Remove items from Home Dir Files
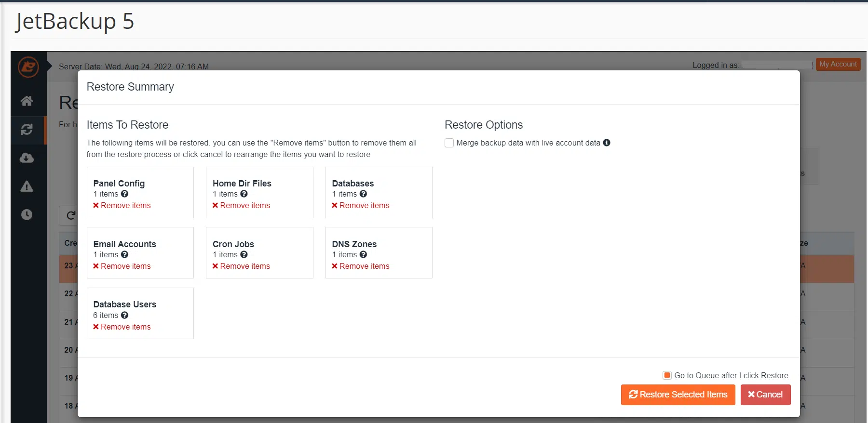Screen dimensions: 868x423 [241, 206]
